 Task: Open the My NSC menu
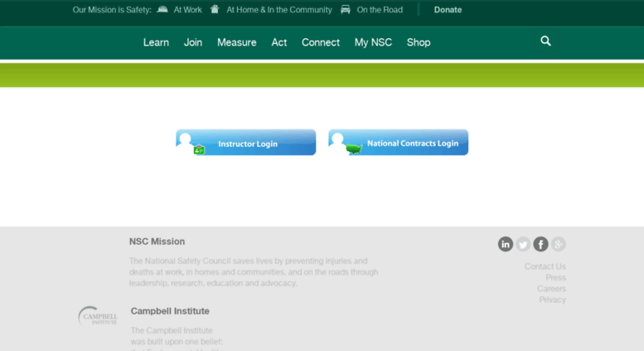(373, 42)
